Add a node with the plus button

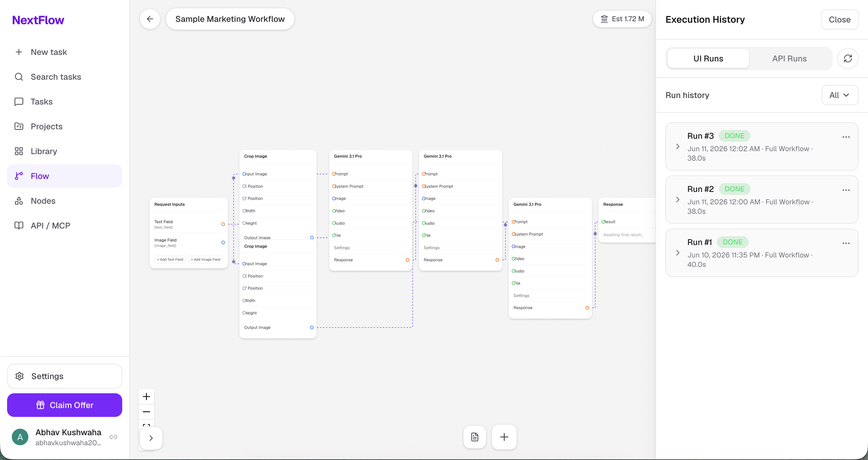pyautogui.click(x=504, y=437)
